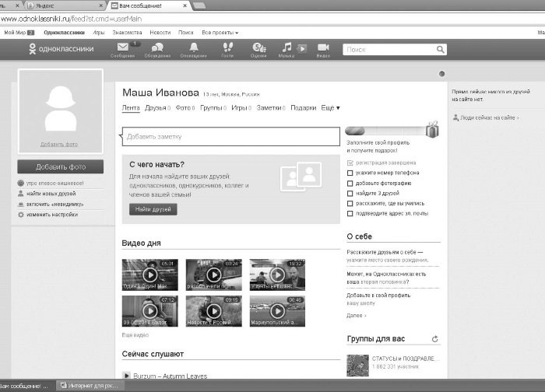Image resolution: width=545 pixels, height=392 pixels.
Task: Open the Сообщения envelope icon
Action: pos(123,47)
